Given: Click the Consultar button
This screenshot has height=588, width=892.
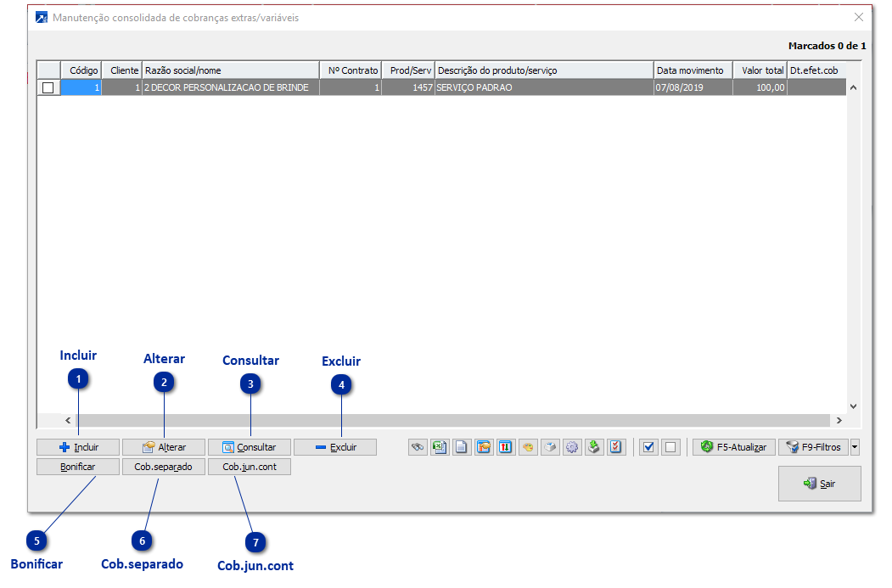Looking at the screenshot, I should [250, 447].
